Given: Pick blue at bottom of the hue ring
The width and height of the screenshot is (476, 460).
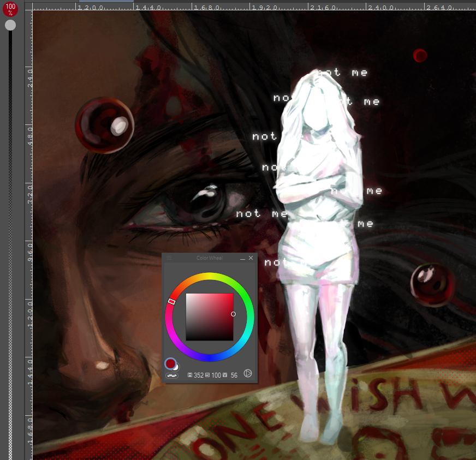Looking at the screenshot, I should point(210,358).
